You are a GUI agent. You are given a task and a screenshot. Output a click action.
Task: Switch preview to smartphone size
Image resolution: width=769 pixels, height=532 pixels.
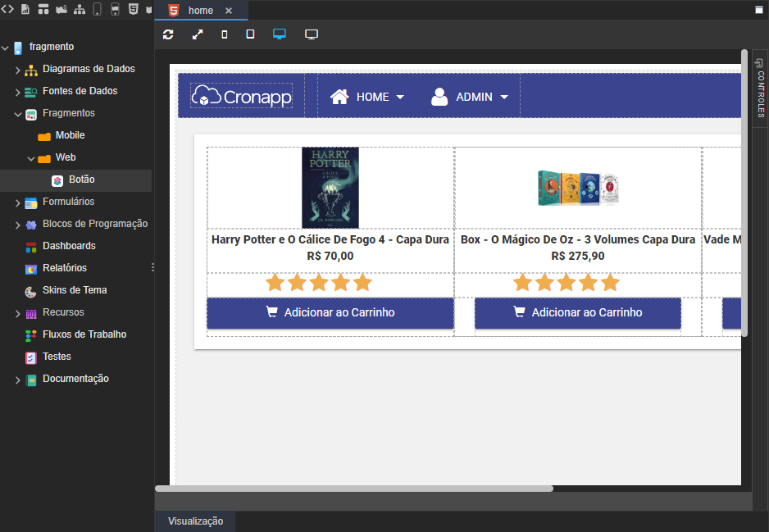point(225,34)
